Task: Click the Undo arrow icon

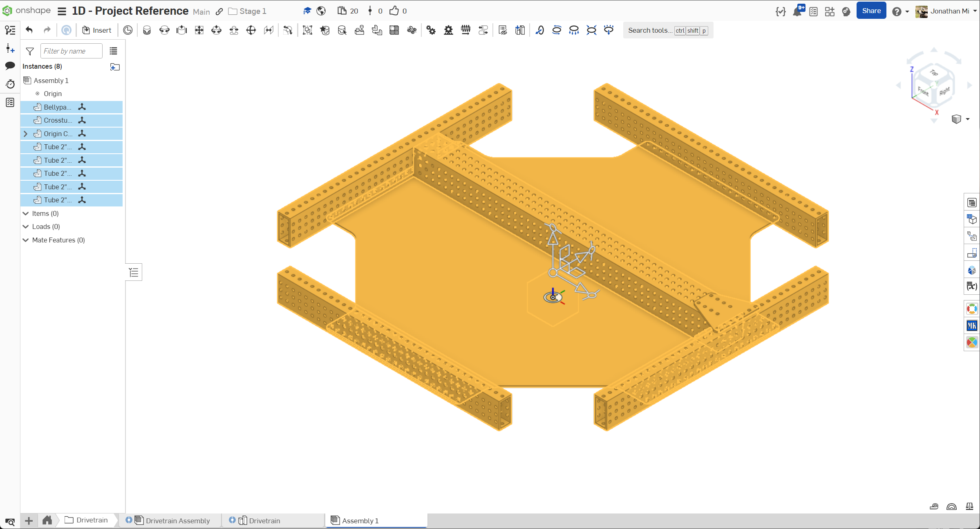Action: coord(29,30)
